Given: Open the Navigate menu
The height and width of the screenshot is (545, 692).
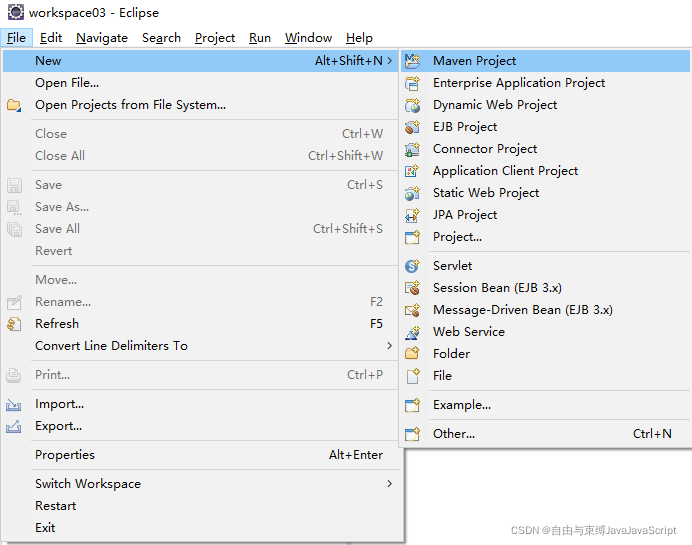Looking at the screenshot, I should coord(102,38).
